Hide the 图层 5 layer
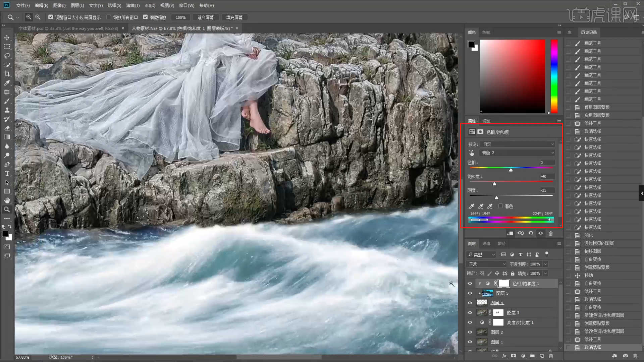Screen dimensions: 644x362 tap(470, 293)
